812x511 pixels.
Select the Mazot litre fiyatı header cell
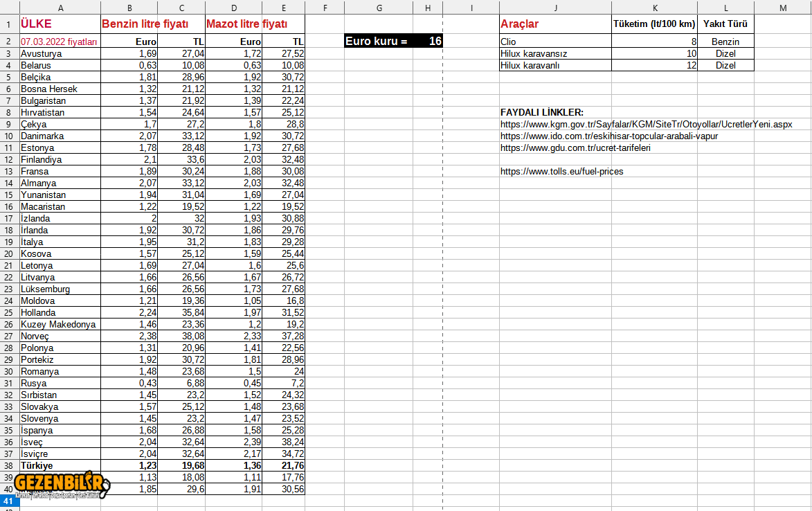click(x=255, y=24)
